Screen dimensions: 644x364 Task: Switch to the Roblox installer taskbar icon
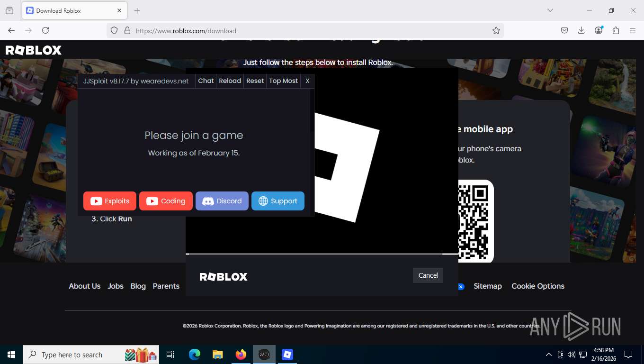(287, 355)
